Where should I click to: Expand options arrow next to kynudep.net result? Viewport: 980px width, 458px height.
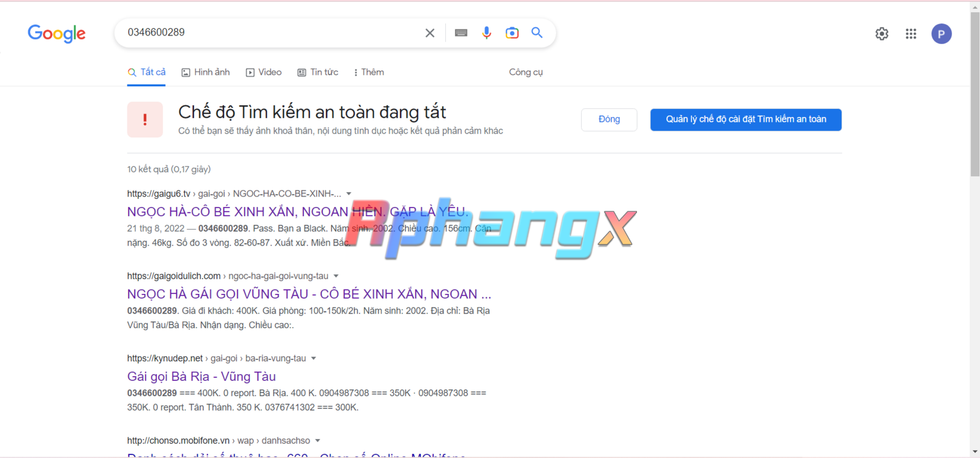tap(314, 358)
